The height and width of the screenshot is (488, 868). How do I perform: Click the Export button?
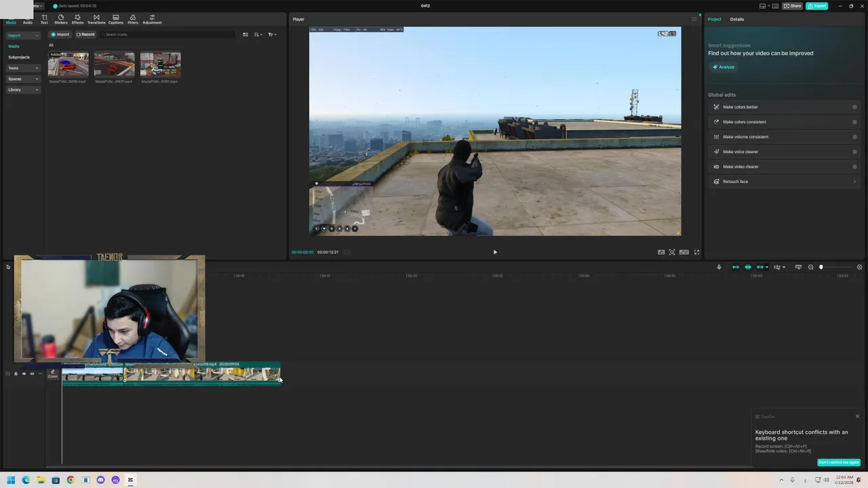click(x=817, y=6)
